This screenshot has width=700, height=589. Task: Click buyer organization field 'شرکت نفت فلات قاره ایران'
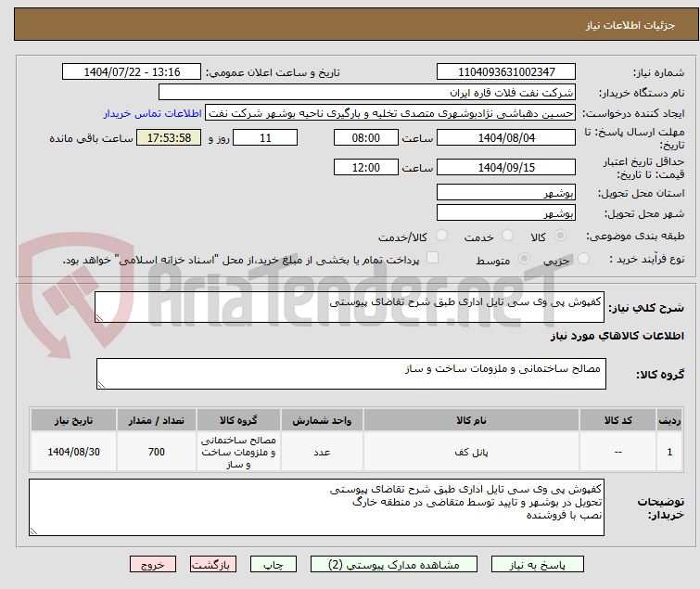[x=367, y=93]
